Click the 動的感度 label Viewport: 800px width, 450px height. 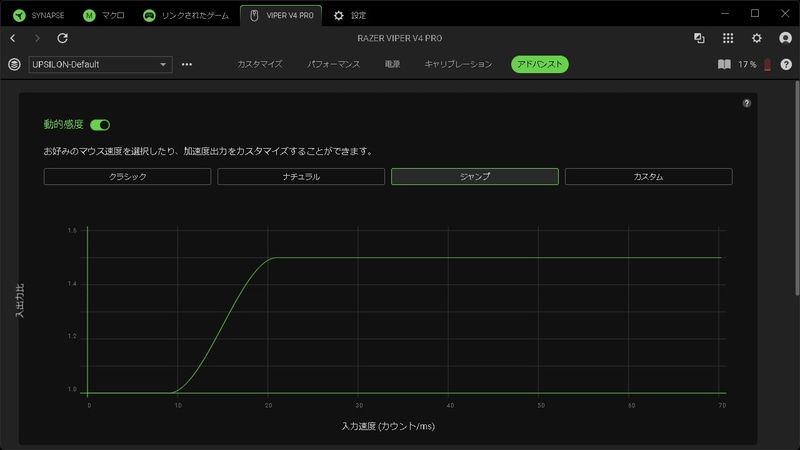pyautogui.click(x=63, y=124)
